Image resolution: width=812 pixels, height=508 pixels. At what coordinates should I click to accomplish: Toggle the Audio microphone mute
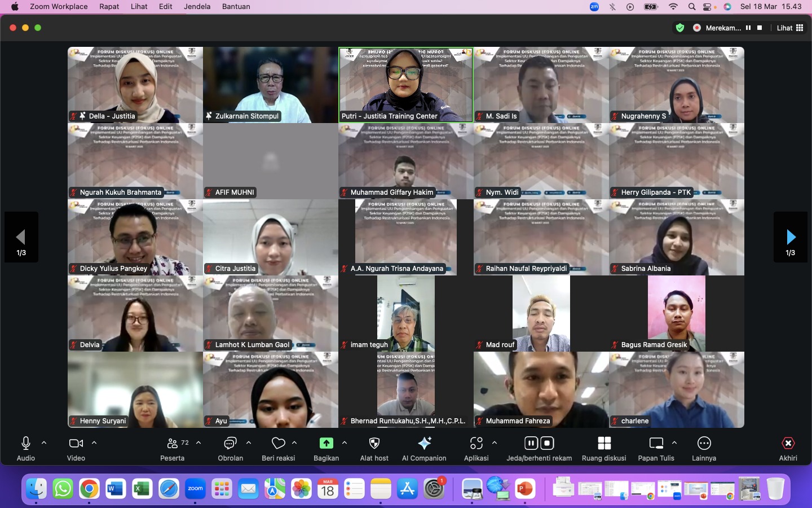point(26,444)
